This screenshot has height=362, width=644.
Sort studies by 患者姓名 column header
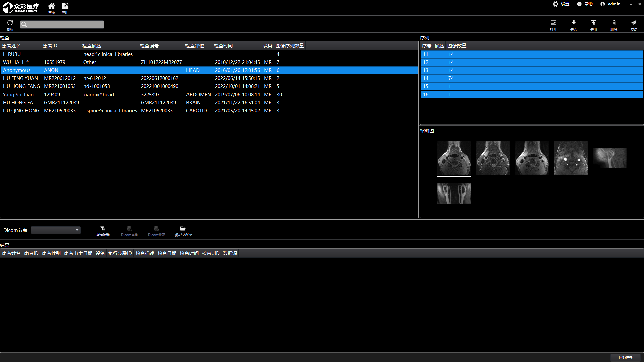click(21, 46)
